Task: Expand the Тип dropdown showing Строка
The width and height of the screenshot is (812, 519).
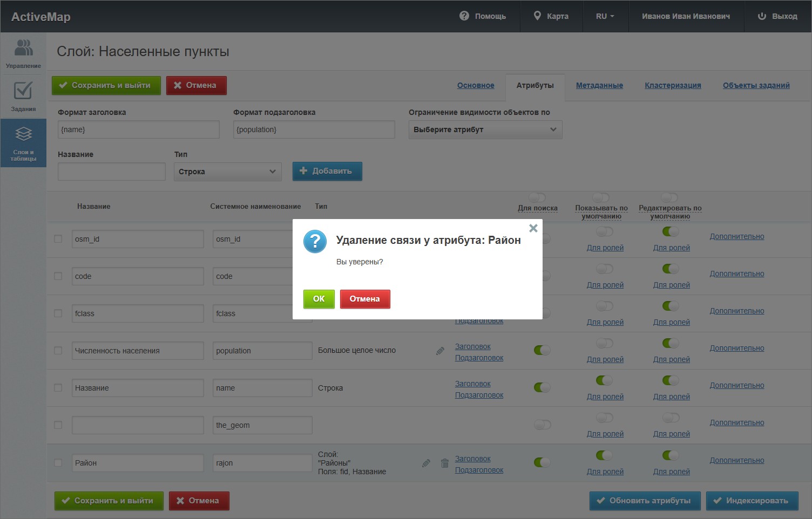Action: (227, 172)
